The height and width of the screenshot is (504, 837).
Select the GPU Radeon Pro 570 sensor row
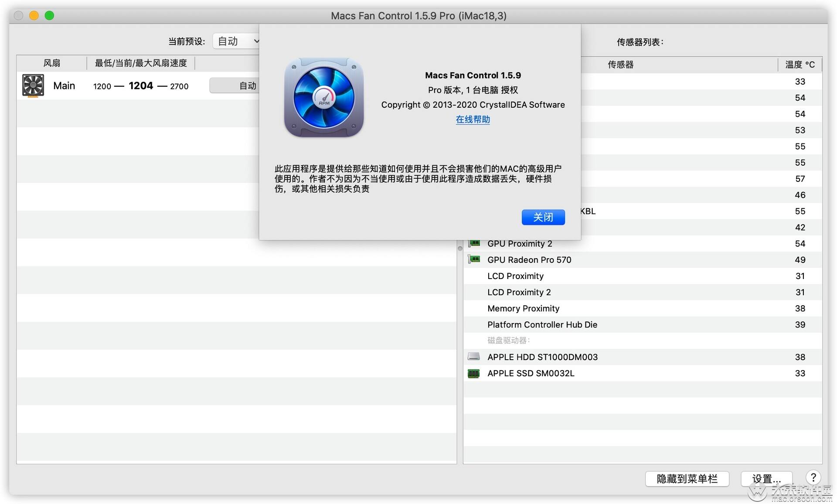point(643,260)
